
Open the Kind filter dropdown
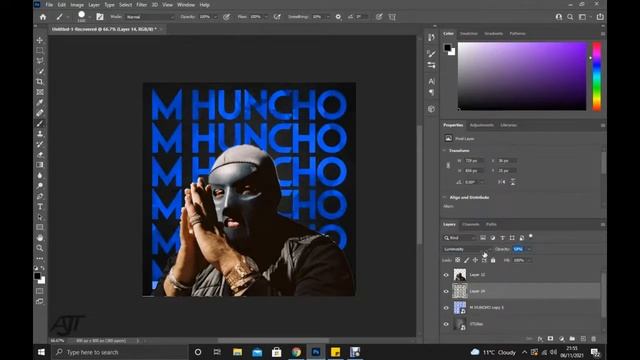point(460,238)
